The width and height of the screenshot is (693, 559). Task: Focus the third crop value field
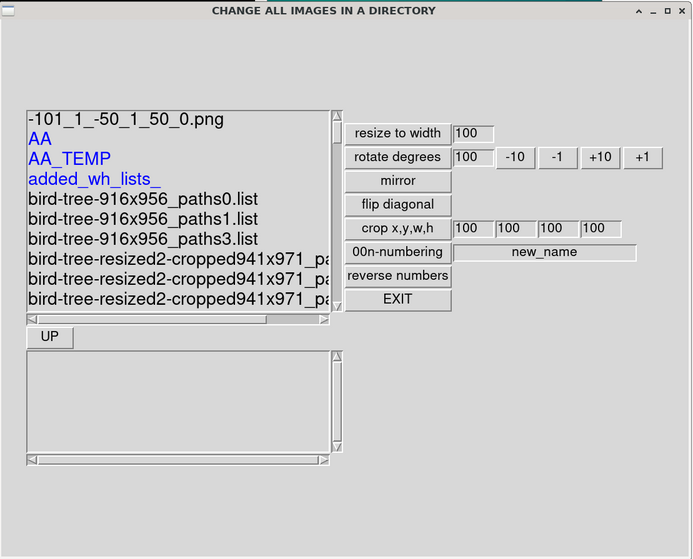click(x=558, y=229)
